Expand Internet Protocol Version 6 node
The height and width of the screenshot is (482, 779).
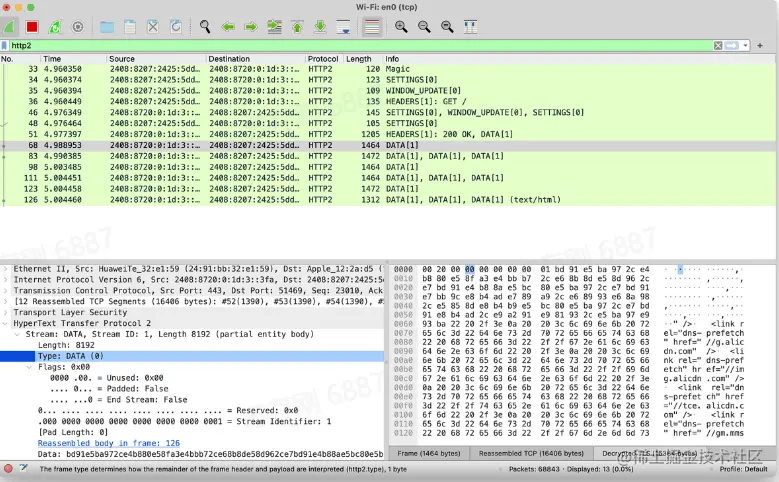pos(5,280)
